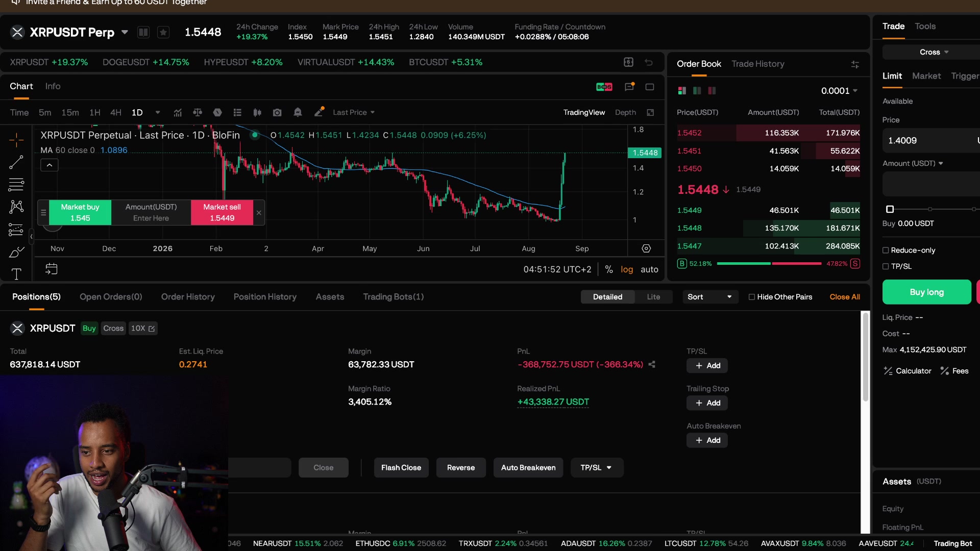Enable the Reduce-only checkbox
Viewport: 980px width, 551px height.
886,250
